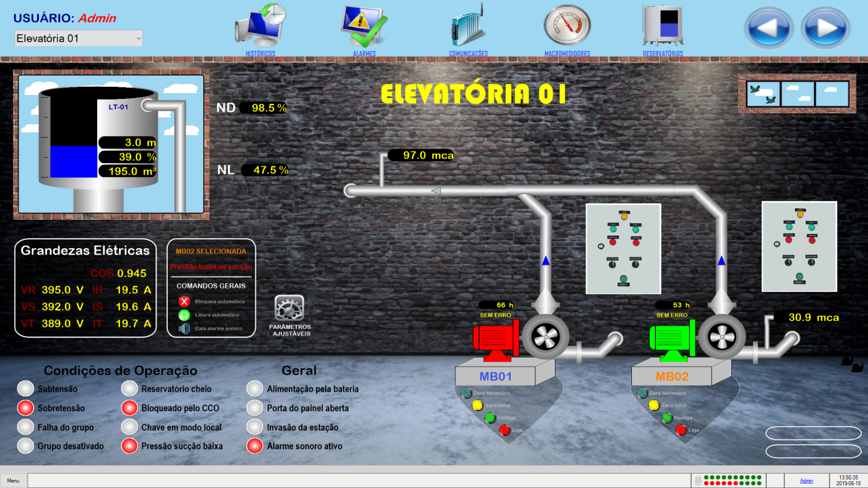Open the Macromedidores gauge icon
Screen dimensions: 868x488
567,27
